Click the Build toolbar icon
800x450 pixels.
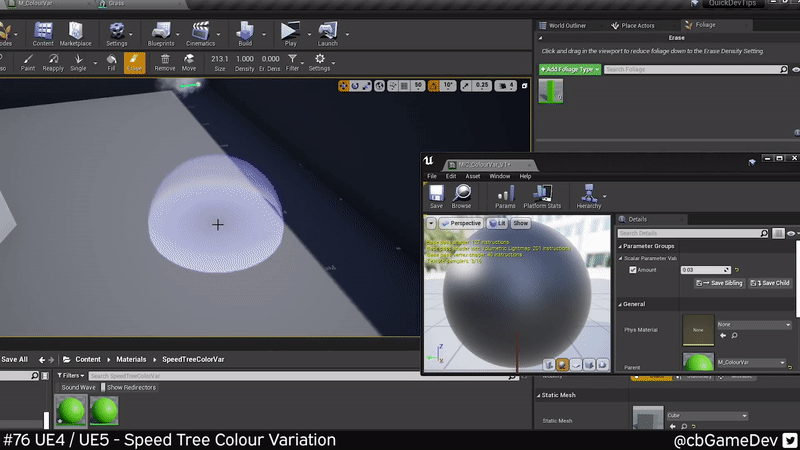(245, 35)
